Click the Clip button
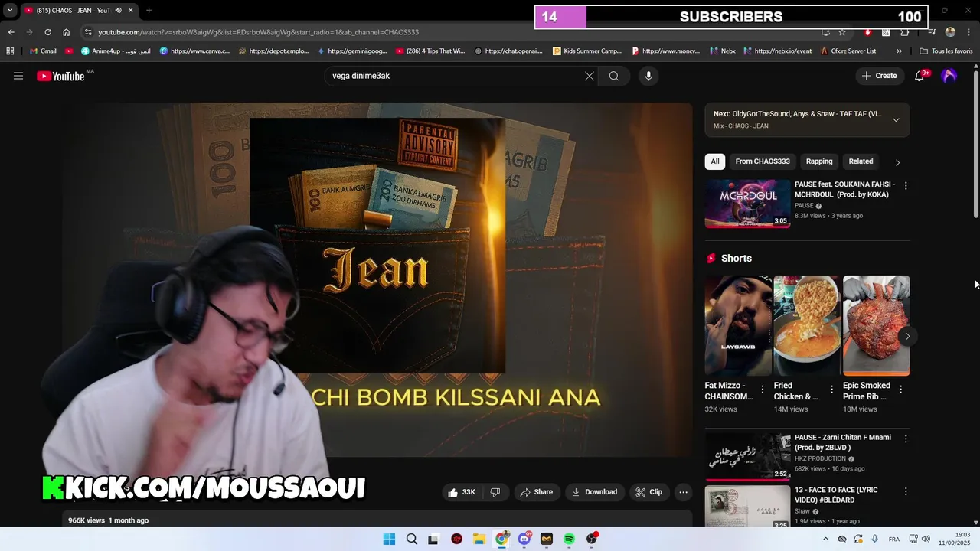The height and width of the screenshot is (551, 980). (x=648, y=492)
